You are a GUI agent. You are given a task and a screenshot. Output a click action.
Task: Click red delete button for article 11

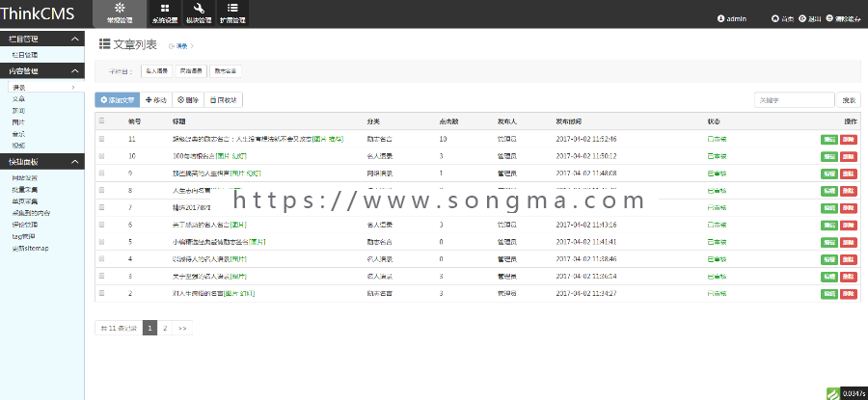pyautogui.click(x=848, y=140)
